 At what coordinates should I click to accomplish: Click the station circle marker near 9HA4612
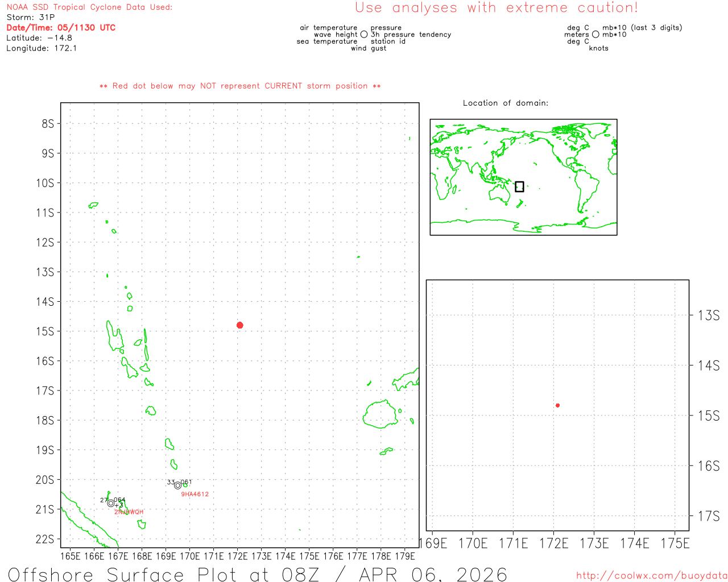tap(177, 485)
